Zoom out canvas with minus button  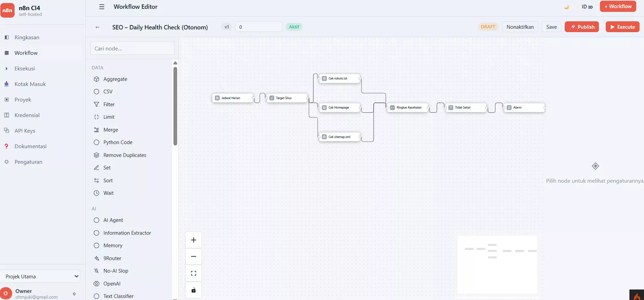193,256
